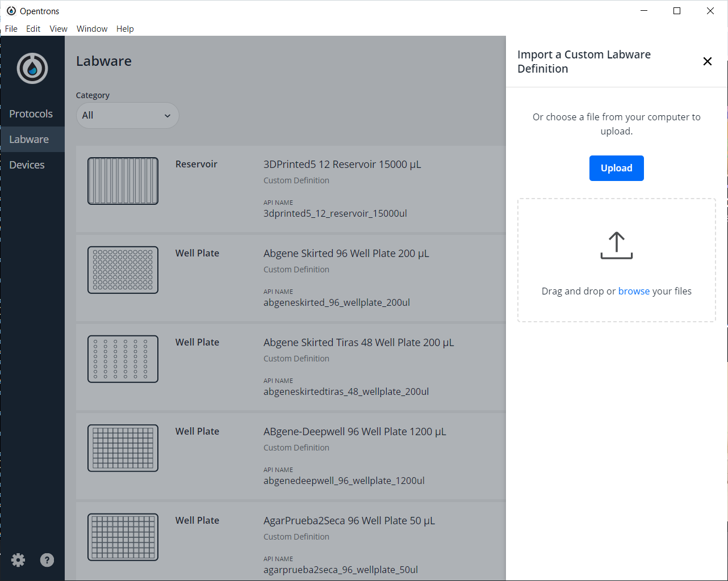Click ABgene-Deepwell 96 Well Plate 1200 µL title

tap(355, 432)
